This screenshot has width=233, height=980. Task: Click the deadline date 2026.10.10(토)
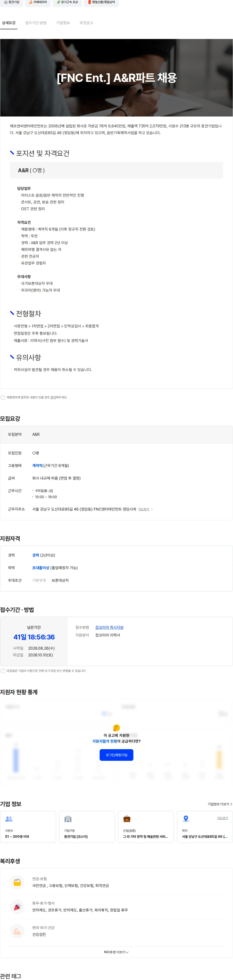(41, 655)
